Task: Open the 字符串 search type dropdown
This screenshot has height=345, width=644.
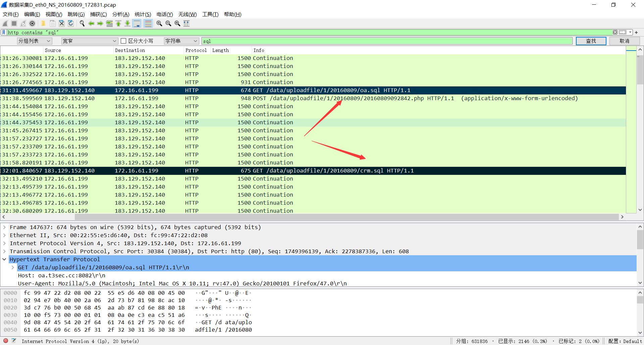Action: click(181, 41)
